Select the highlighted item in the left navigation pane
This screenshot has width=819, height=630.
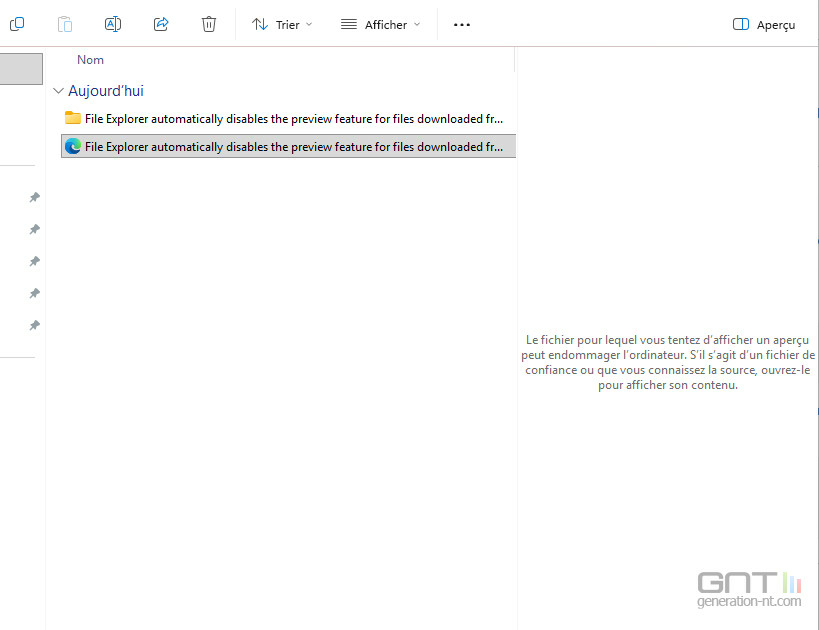click(x=21, y=69)
